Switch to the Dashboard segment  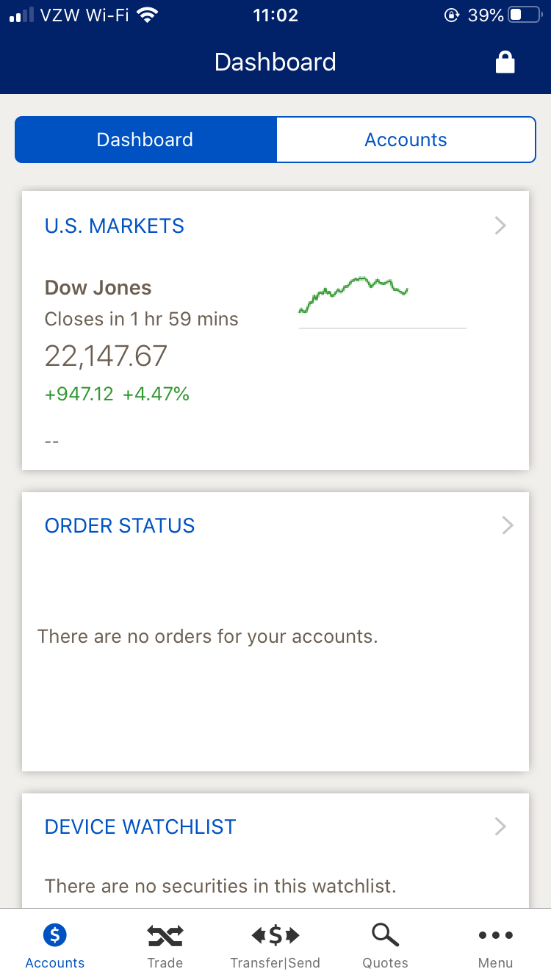click(x=145, y=140)
